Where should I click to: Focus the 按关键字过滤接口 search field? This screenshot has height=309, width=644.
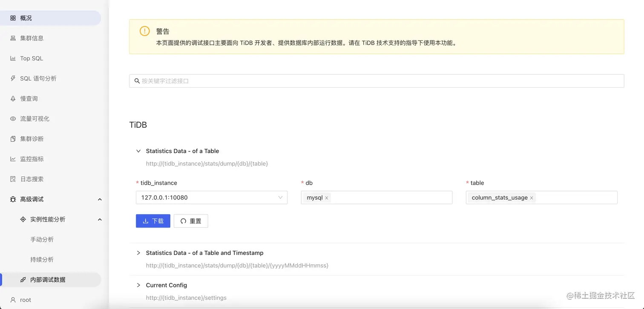click(377, 81)
